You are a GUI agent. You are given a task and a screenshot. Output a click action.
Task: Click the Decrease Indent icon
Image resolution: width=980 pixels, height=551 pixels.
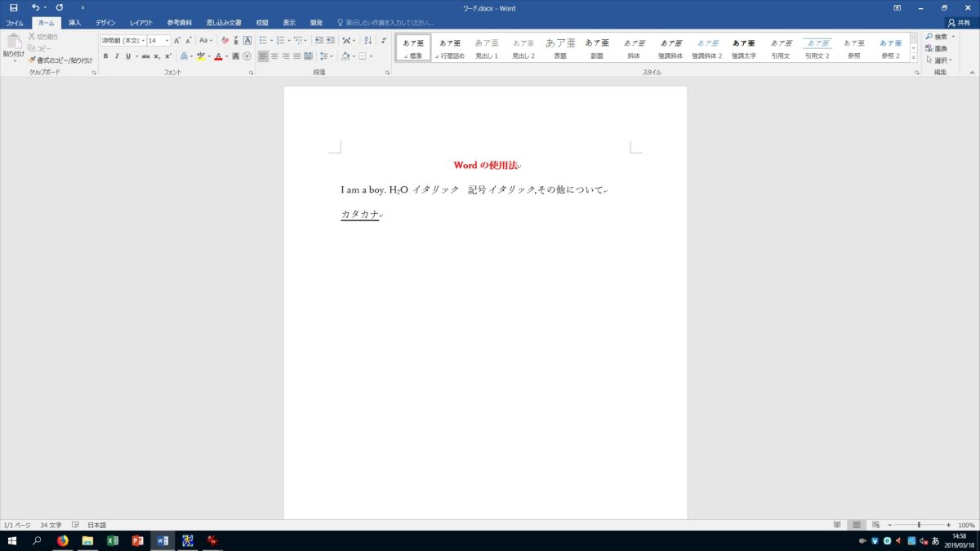pyautogui.click(x=319, y=40)
